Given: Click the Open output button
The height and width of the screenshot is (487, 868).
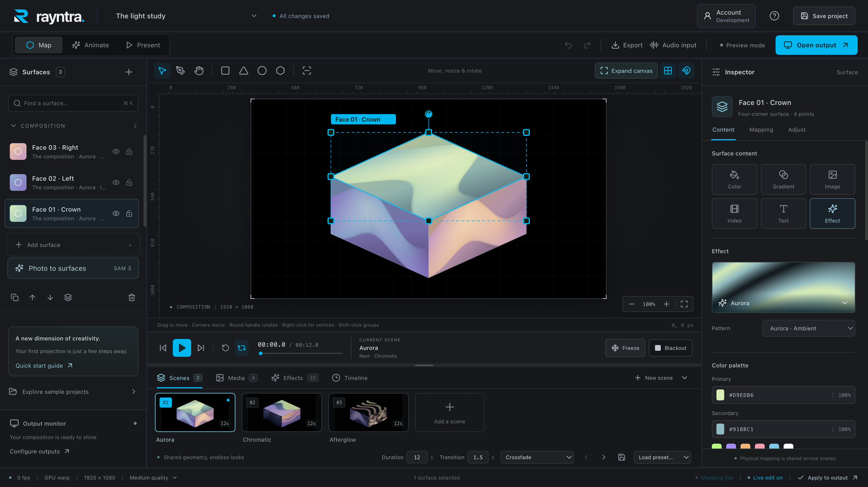Looking at the screenshot, I should click(816, 45).
